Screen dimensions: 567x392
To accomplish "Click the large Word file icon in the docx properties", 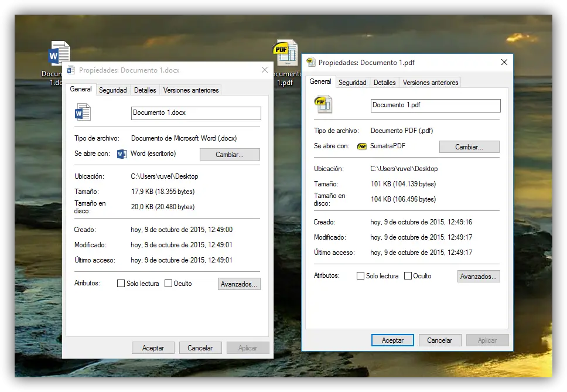I will (x=83, y=112).
